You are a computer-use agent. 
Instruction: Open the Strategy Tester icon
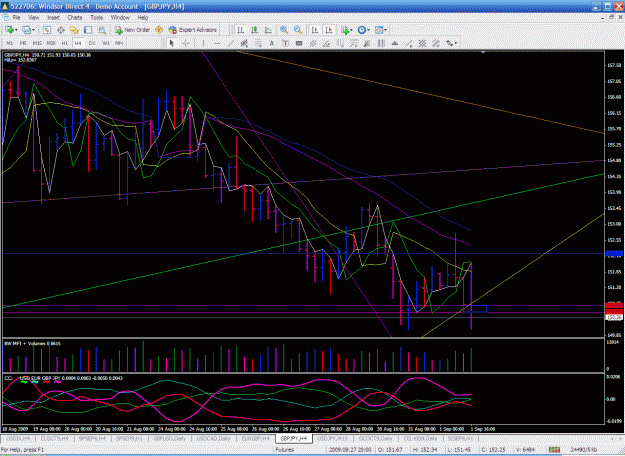(x=102, y=30)
